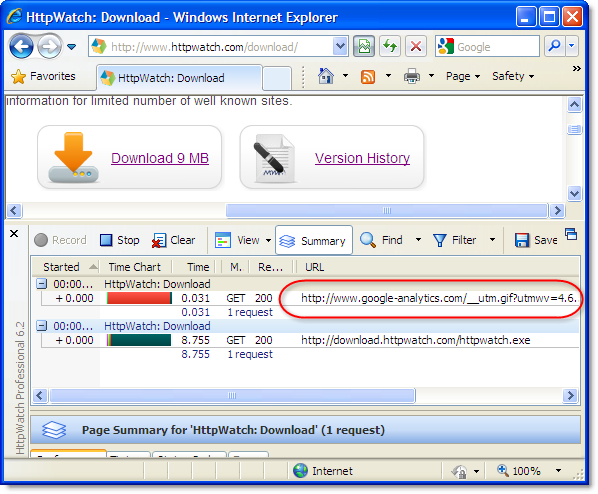Viewport: 598px width, 494px height.
Task: Expand the feeds dropdown arrow
Action: pos(388,76)
